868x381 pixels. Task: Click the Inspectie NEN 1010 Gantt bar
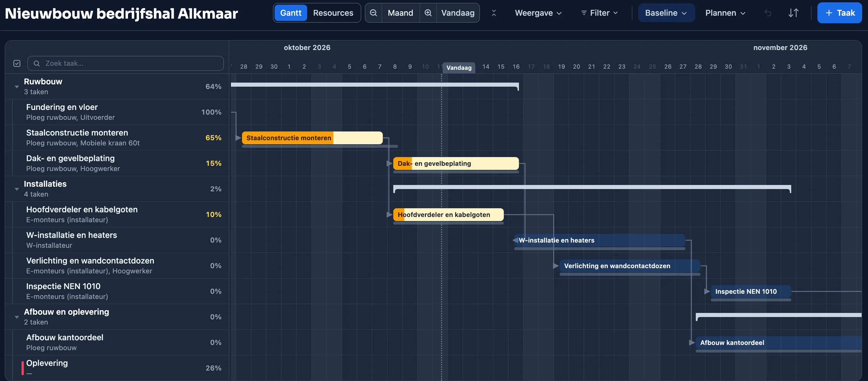(x=751, y=291)
